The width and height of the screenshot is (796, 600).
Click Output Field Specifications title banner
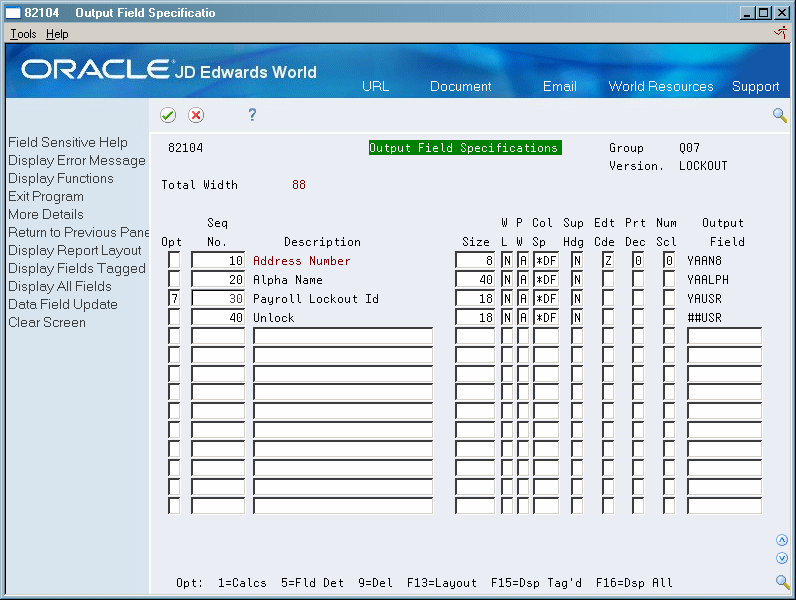[x=465, y=148]
